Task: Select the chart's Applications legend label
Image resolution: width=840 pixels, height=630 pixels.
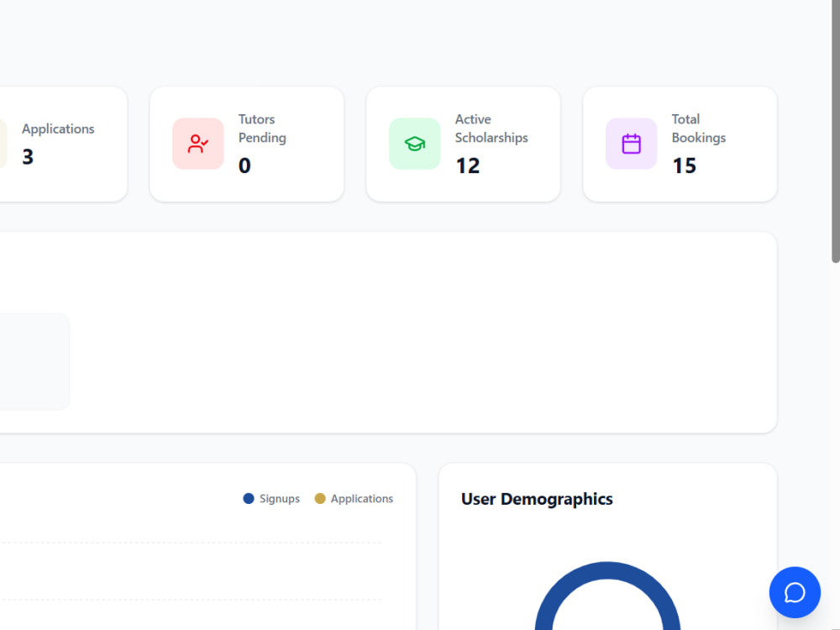Action: coord(361,498)
